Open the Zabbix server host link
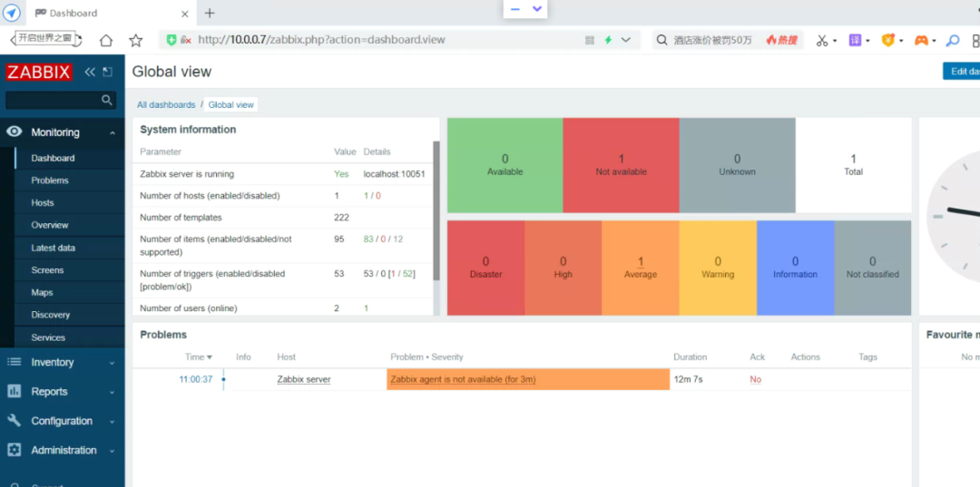This screenshot has height=487, width=980. (303, 379)
